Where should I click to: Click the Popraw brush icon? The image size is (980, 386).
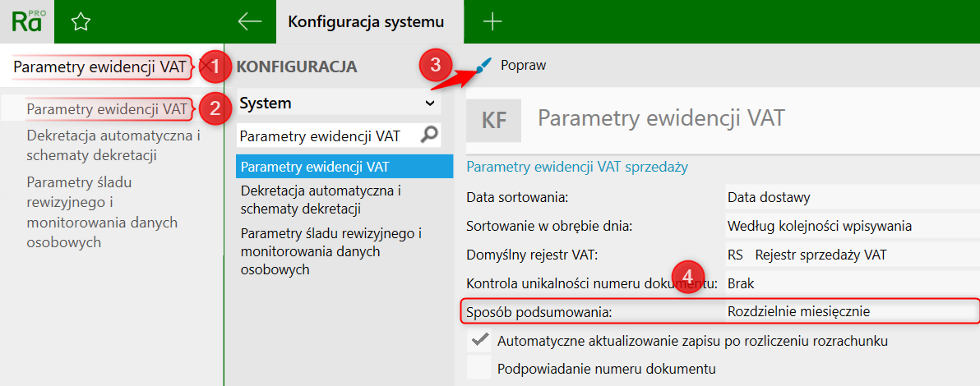point(483,65)
